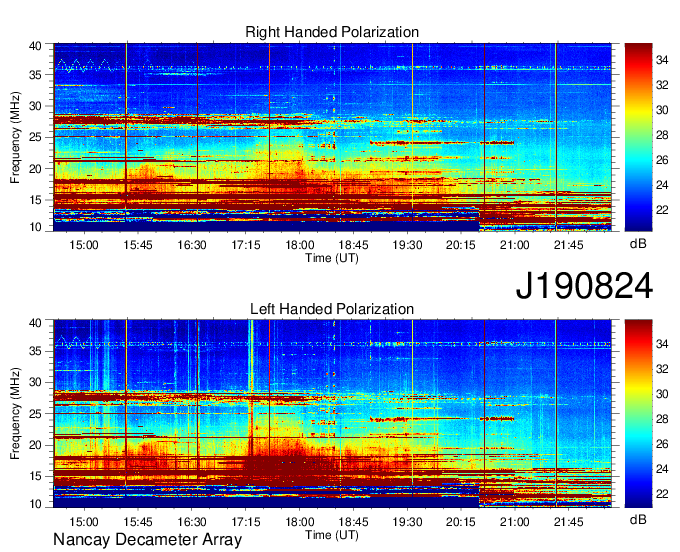Click the "35" frequency tick on Left Handed plot

click(35, 351)
